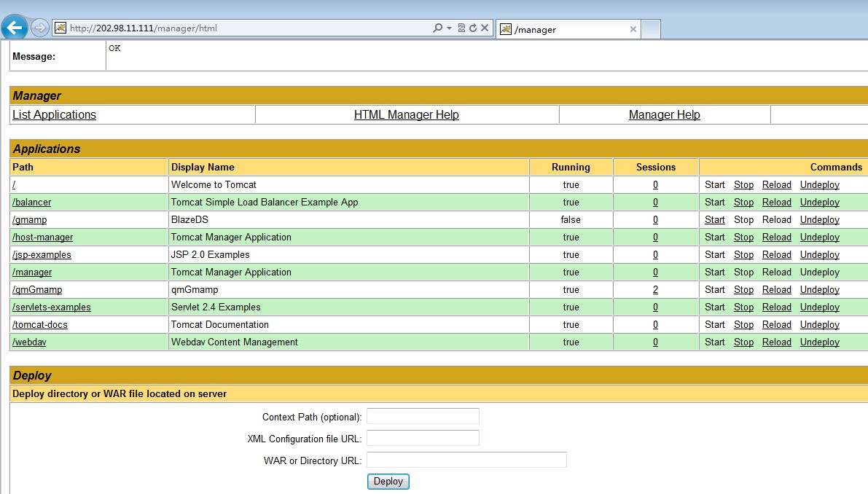The image size is (868, 494).
Task: Open List Applications link
Action: pyautogui.click(x=54, y=114)
